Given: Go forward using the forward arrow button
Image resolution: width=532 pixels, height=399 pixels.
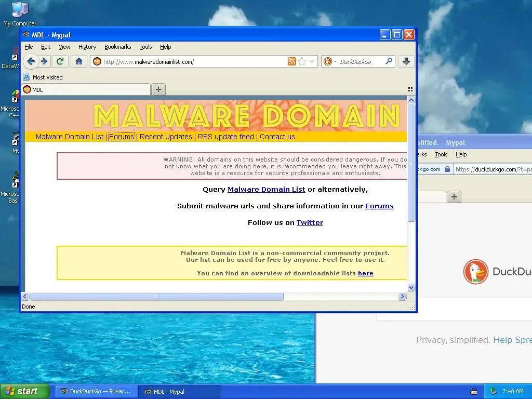Looking at the screenshot, I should coord(44,61).
